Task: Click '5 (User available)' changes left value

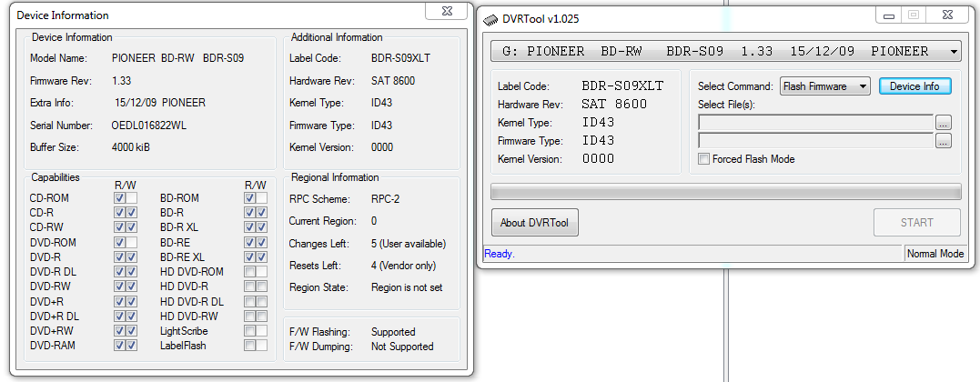Action: 409,243
